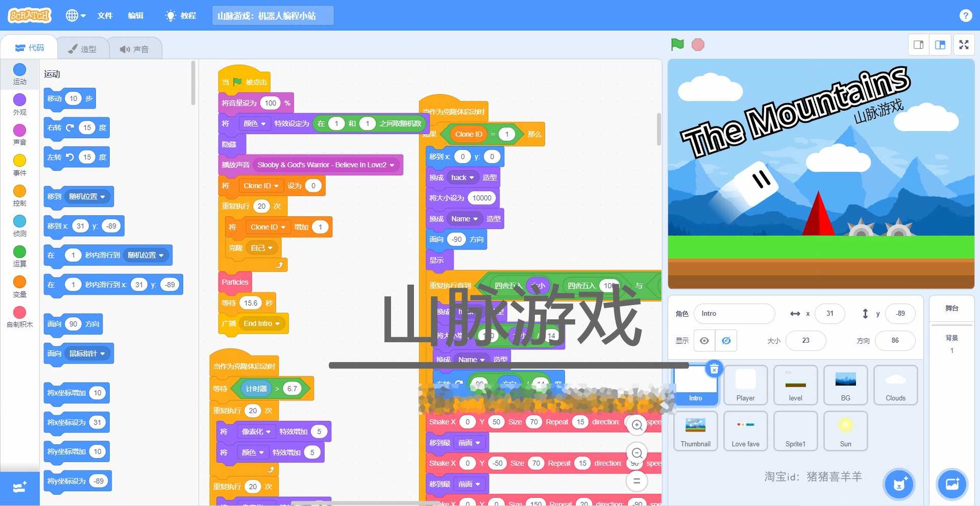The width and height of the screenshot is (980, 506).
Task: Click the sprite direction field 86
Action: (x=895, y=341)
